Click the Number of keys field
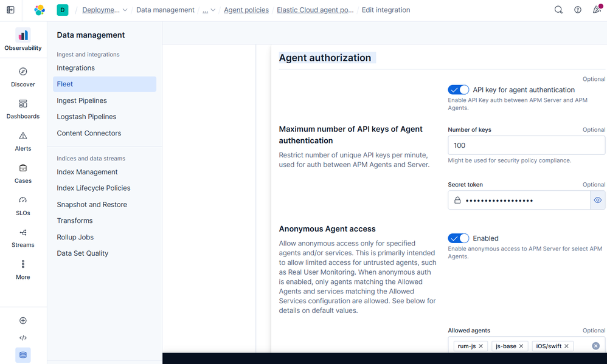The width and height of the screenshot is (607, 364). 527,145
